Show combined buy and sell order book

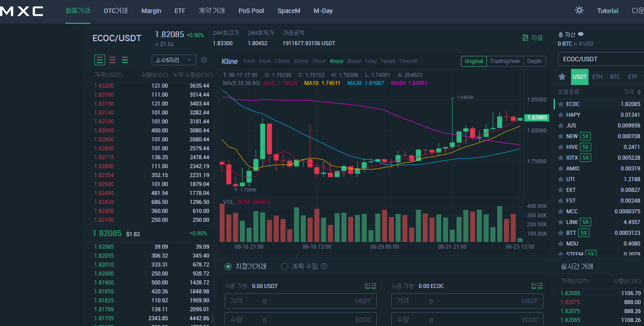pos(100,60)
